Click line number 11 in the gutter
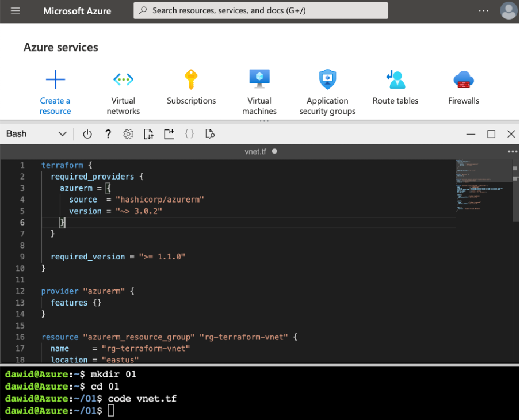520x420 pixels. click(x=20, y=280)
